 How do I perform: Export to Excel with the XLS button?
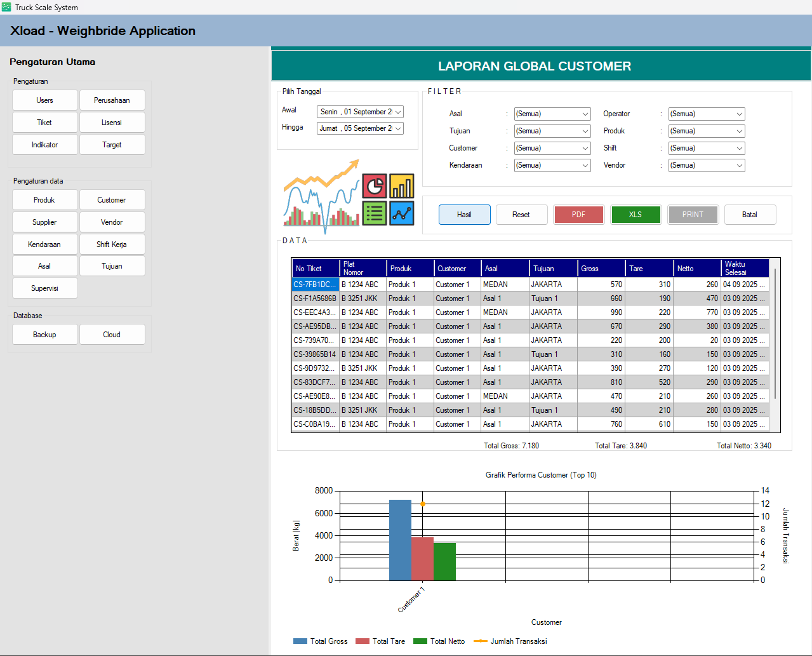tap(636, 215)
